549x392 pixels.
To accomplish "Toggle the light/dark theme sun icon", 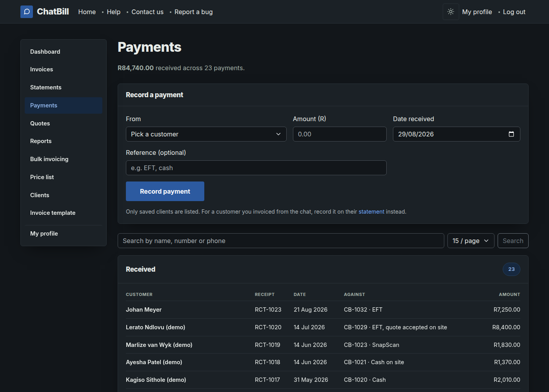I will coord(451,12).
